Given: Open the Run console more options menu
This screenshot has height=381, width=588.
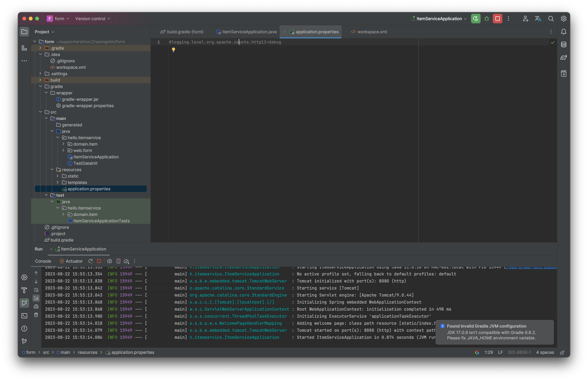Looking at the screenshot, I should pos(134,261).
